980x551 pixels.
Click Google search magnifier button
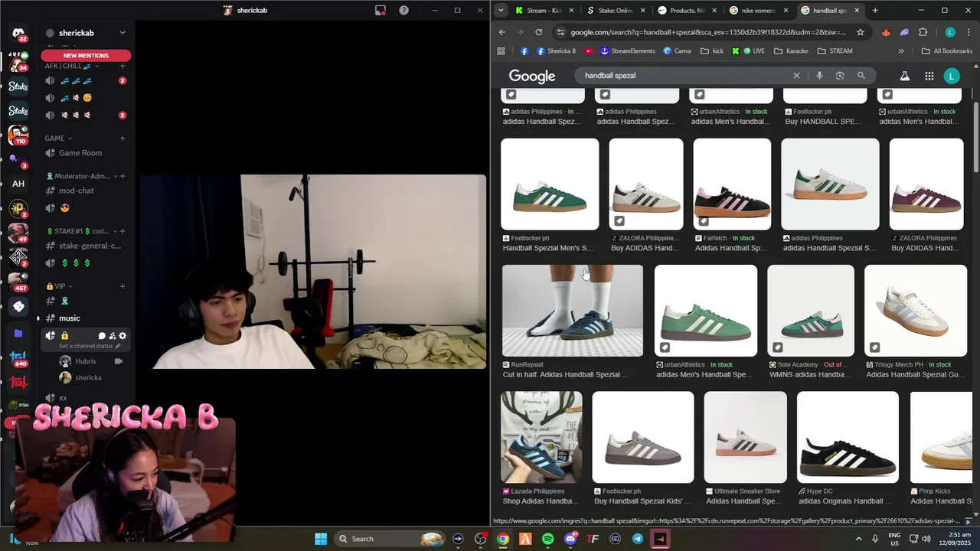861,76
